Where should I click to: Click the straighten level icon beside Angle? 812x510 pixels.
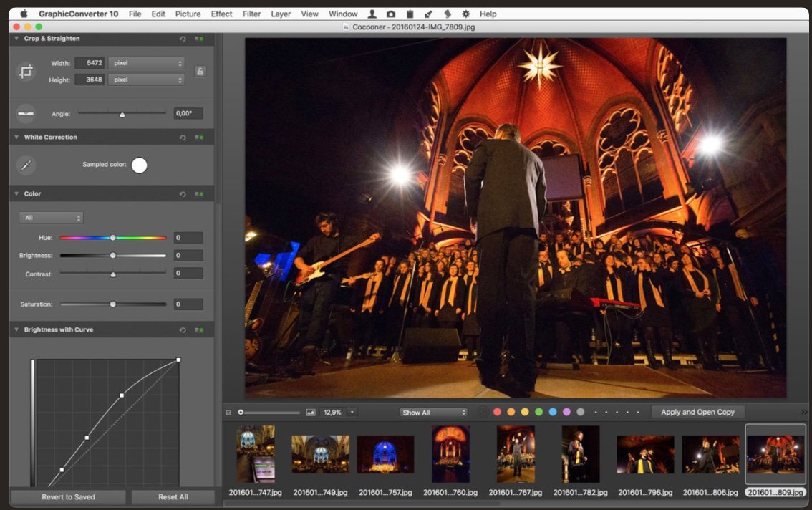[x=26, y=113]
